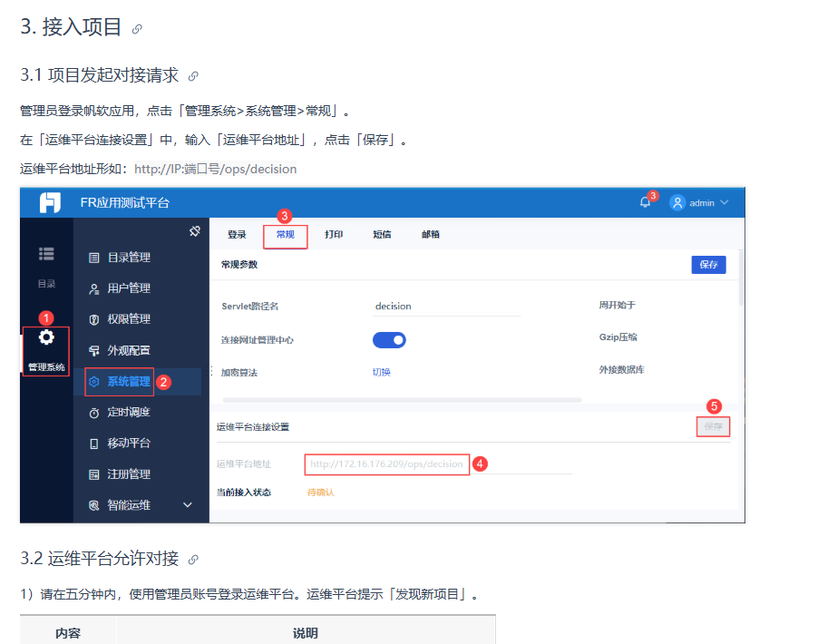Click the 周开始于 label
The height and width of the screenshot is (644, 827).
coord(618,306)
